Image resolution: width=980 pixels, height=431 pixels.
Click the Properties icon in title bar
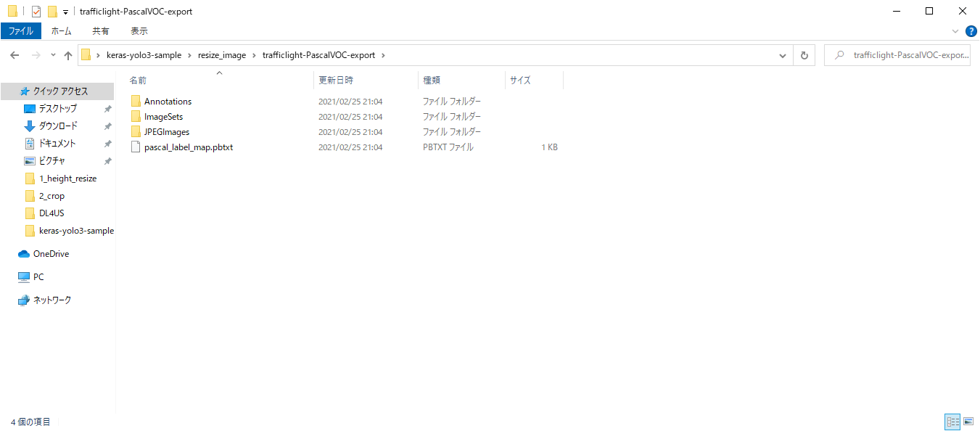click(36, 12)
